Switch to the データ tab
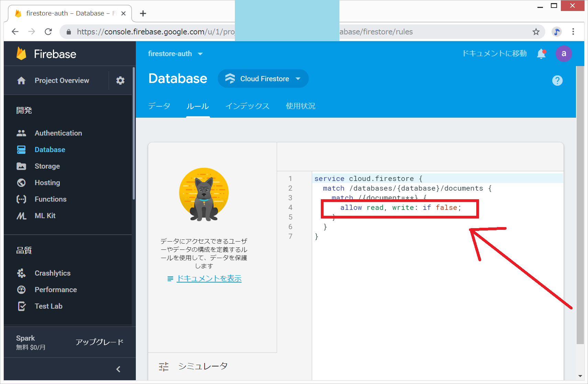The image size is (588, 384). (159, 106)
